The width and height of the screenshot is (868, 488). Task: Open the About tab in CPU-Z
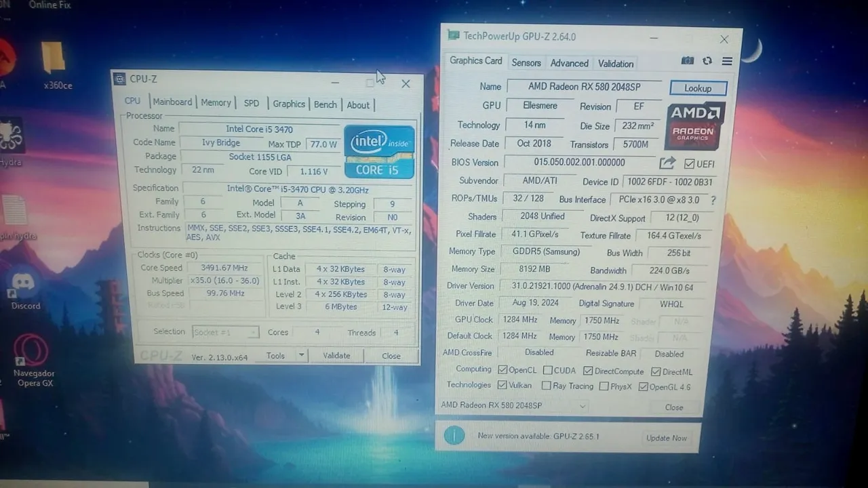[358, 105]
